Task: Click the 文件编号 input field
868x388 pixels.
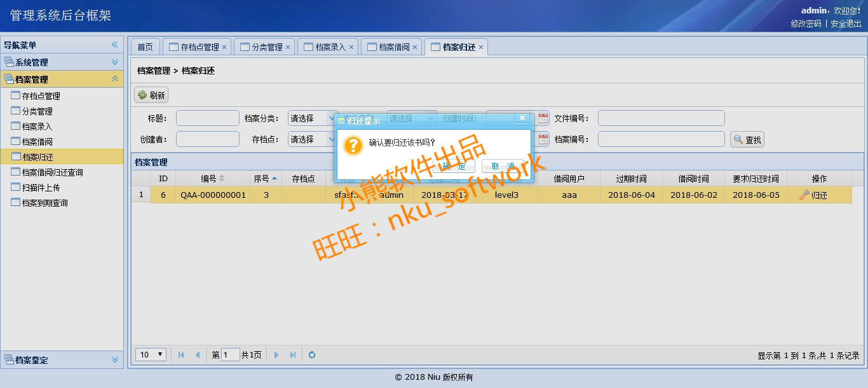Action: [661, 118]
